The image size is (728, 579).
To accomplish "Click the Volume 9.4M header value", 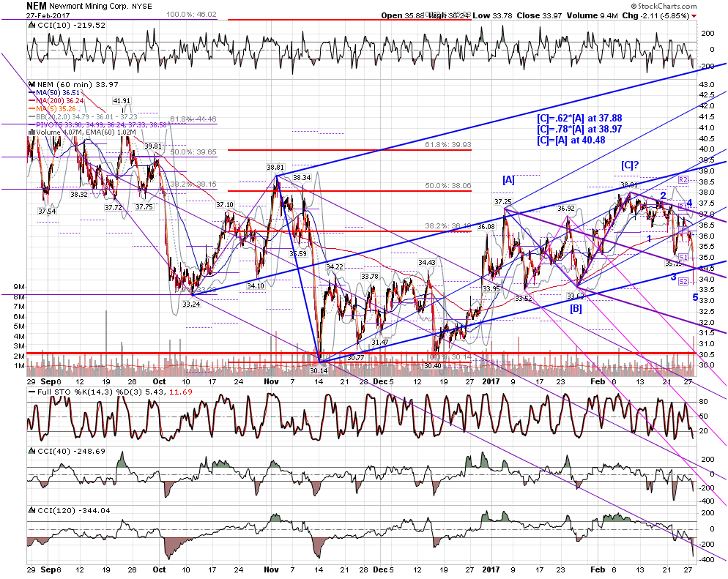I will coord(592,16).
